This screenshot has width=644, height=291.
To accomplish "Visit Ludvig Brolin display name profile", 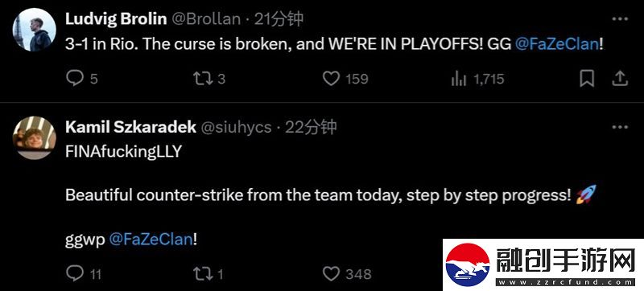I will [116, 18].
